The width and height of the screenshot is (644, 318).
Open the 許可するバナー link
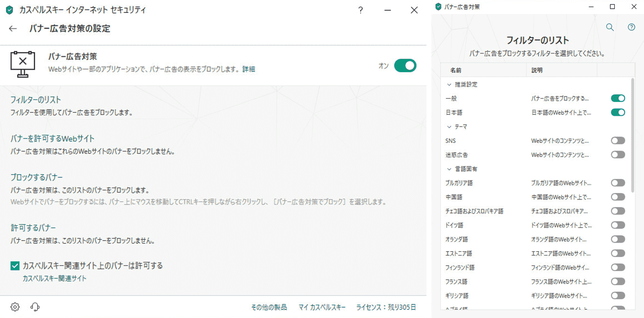[33, 227]
